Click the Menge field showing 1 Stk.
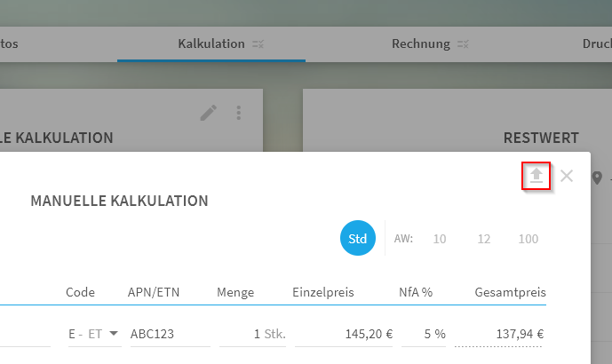Viewport: 612px width, 364px height. (x=252, y=334)
